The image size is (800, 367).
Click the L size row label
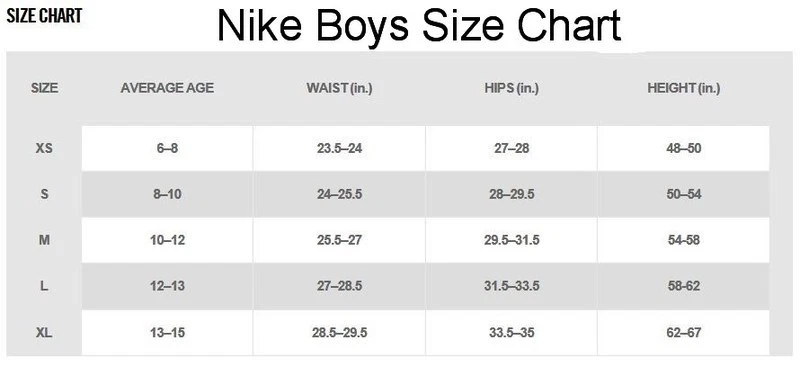(44, 286)
